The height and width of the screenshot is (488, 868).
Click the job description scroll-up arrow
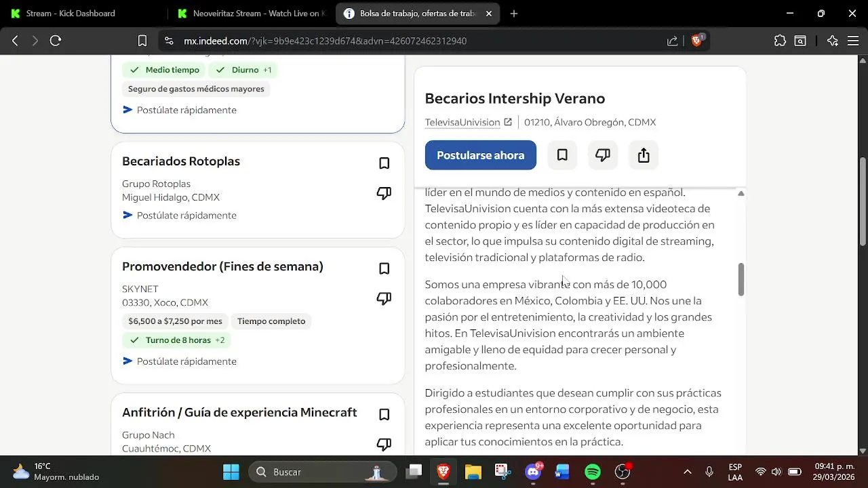[x=741, y=194]
